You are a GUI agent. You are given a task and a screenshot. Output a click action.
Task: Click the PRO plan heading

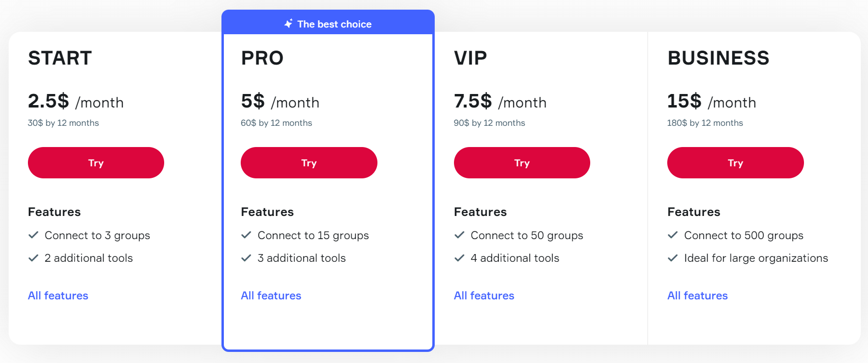[262, 58]
